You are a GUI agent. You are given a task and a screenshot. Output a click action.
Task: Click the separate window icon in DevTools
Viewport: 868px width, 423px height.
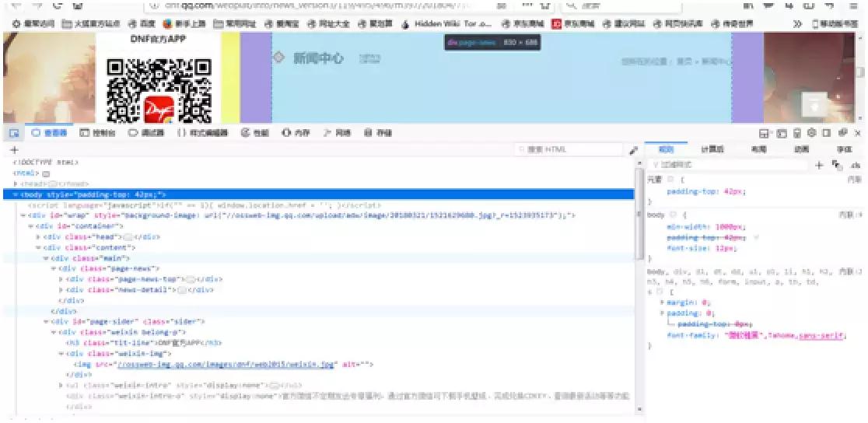click(x=842, y=133)
